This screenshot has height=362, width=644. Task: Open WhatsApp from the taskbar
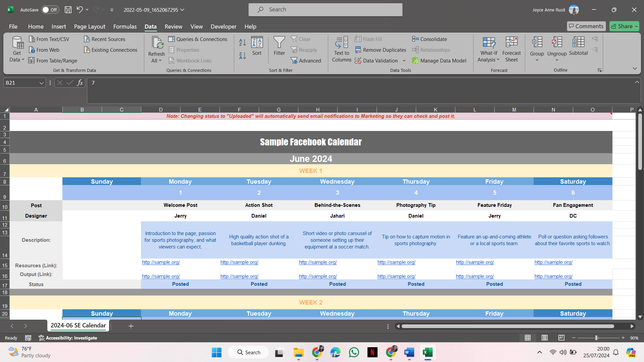[x=354, y=353]
